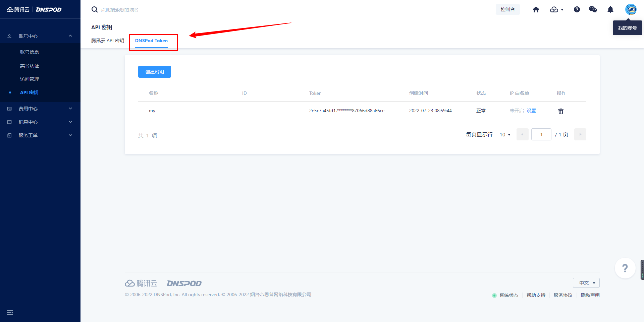The height and width of the screenshot is (322, 644).
Task: Open notifications bell icon
Action: click(x=610, y=9)
